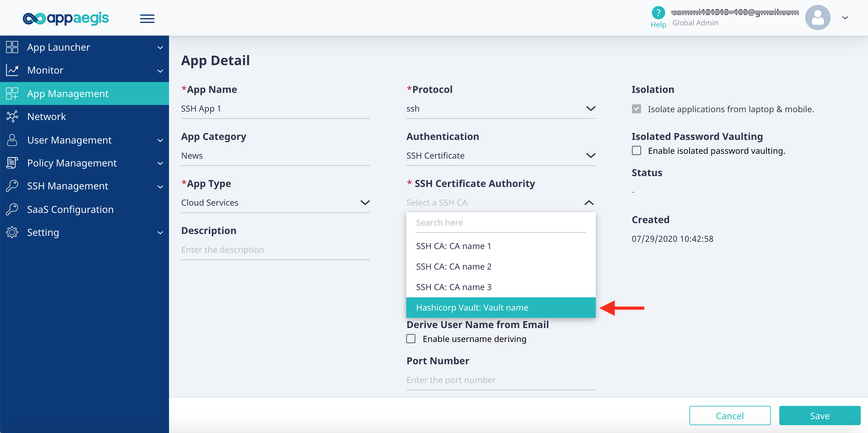Open the App Type dropdown arrow

(365, 203)
